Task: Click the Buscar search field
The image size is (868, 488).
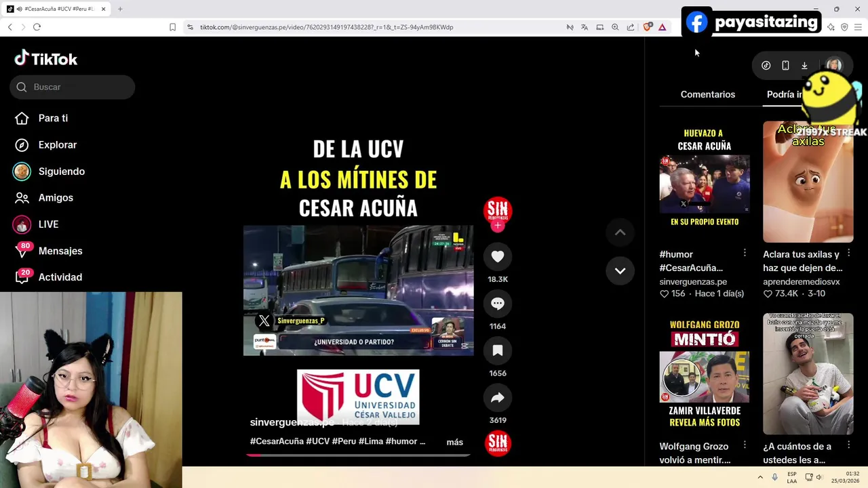Action: pyautogui.click(x=73, y=87)
